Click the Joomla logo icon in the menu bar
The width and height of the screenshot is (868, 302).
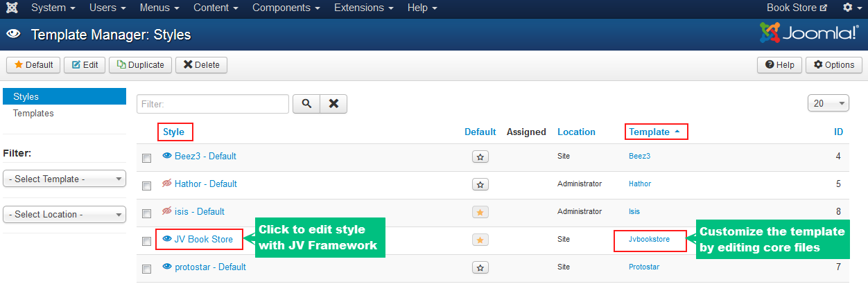click(x=12, y=8)
